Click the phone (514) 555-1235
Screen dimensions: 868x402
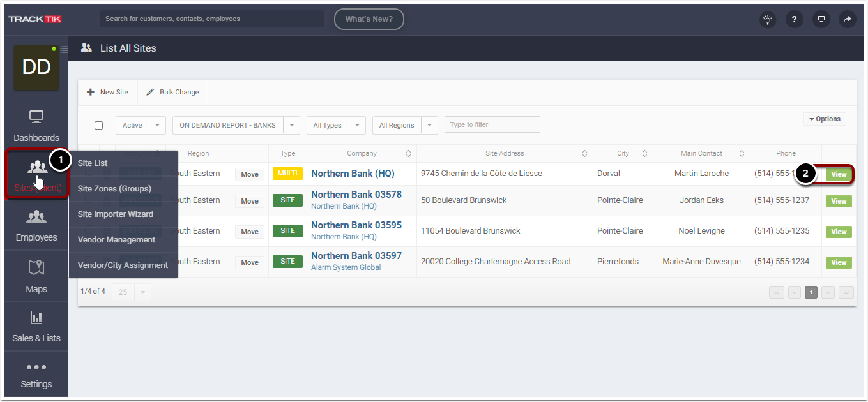pos(782,231)
